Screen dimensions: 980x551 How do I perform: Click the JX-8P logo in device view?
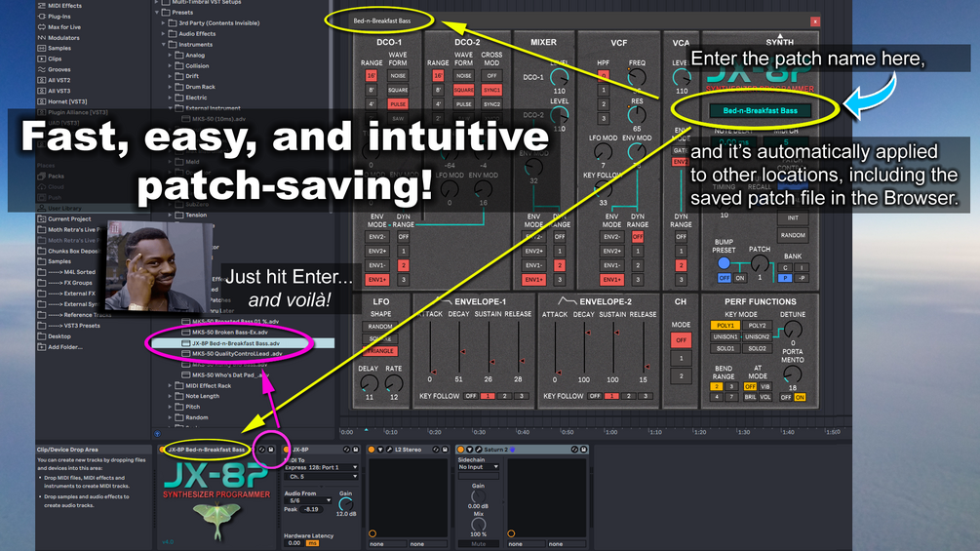[216, 477]
